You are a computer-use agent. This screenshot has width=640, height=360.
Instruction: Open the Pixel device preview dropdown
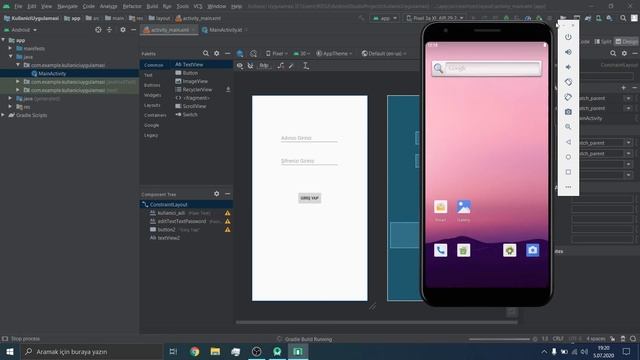tap(276, 53)
